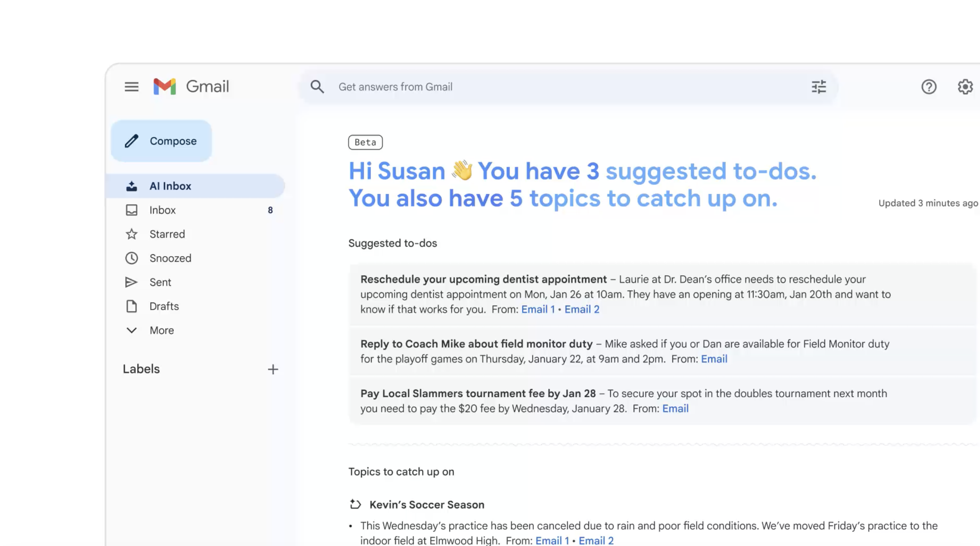Viewport: 980px width, 546px height.
Task: Expand the More sidebar section
Action: [161, 330]
